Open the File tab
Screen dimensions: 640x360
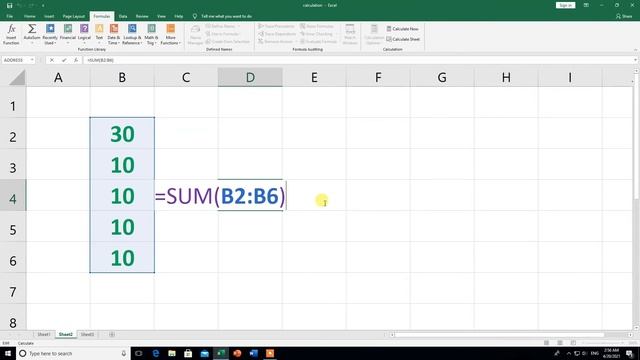(9, 16)
